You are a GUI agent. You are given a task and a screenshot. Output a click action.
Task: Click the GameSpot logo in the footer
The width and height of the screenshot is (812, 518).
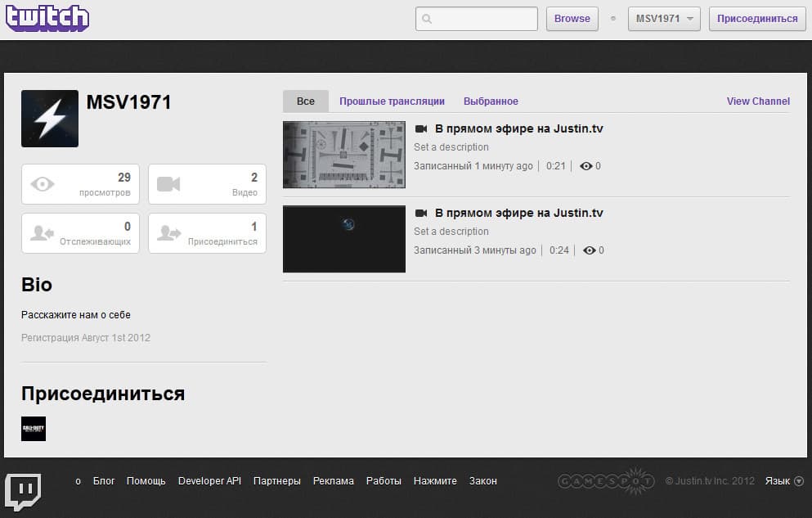607,481
